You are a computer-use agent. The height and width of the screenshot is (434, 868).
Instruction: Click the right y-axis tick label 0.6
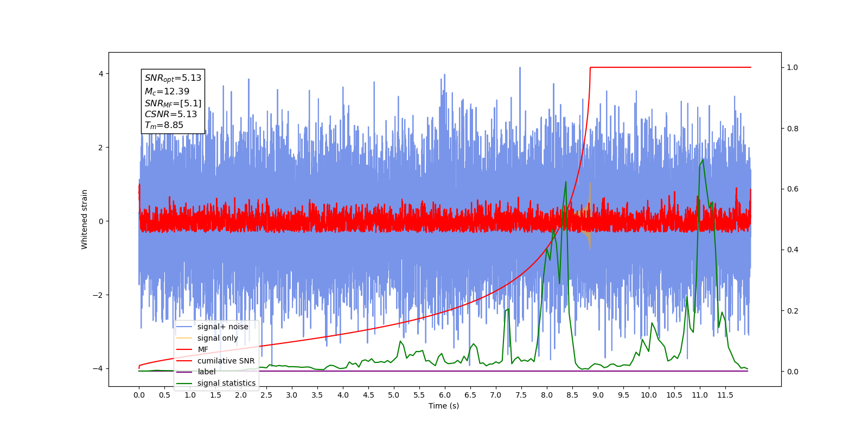click(x=793, y=189)
